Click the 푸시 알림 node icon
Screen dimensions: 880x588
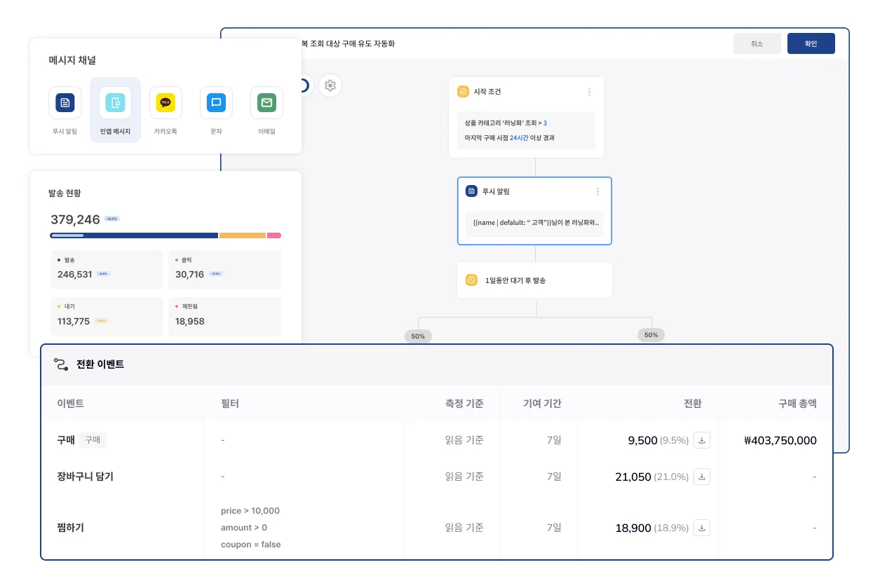(x=472, y=191)
